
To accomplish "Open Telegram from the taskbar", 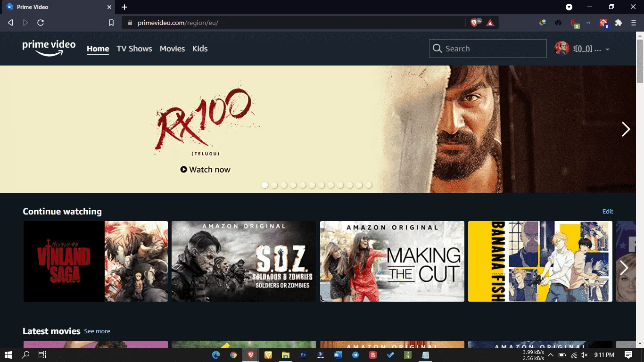I will click(x=355, y=355).
